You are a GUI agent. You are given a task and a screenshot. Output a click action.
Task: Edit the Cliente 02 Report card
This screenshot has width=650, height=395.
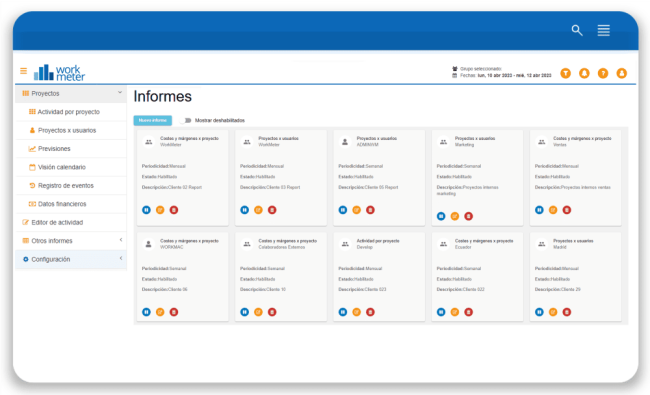pyautogui.click(x=160, y=210)
